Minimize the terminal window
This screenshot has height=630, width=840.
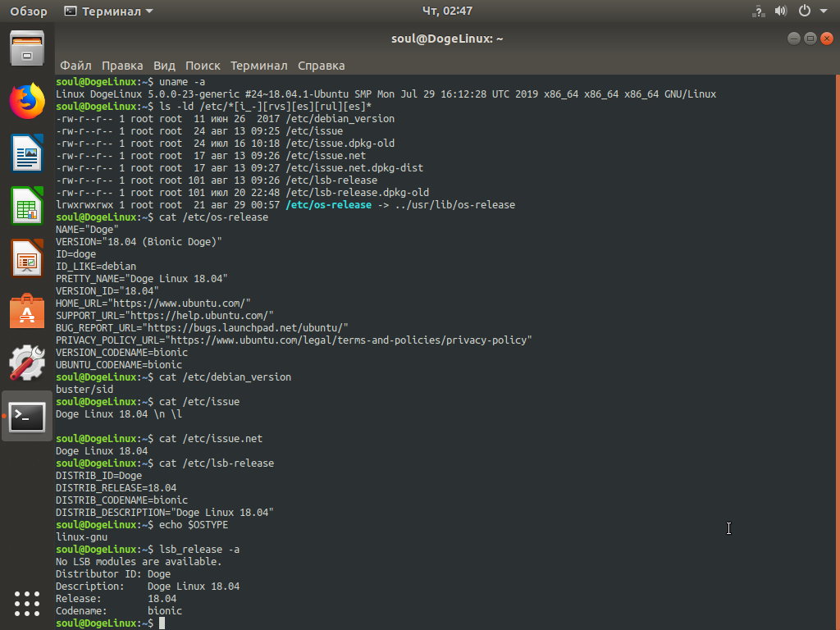point(794,38)
